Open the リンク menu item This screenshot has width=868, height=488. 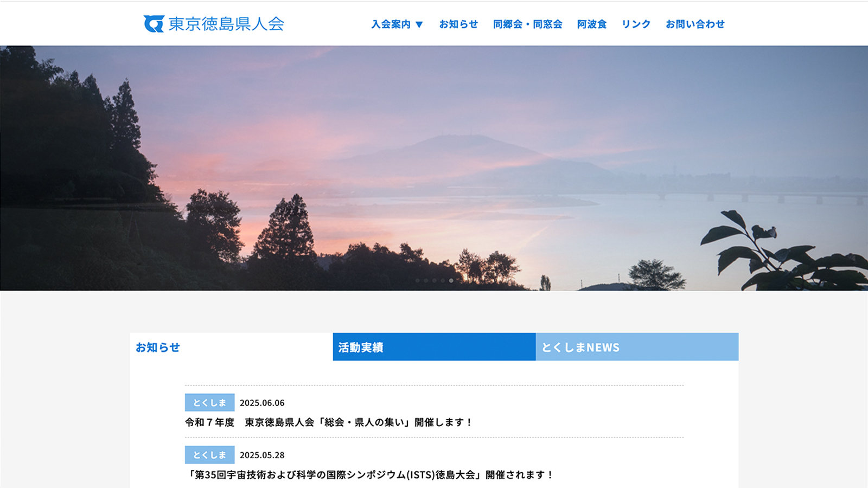pos(636,24)
